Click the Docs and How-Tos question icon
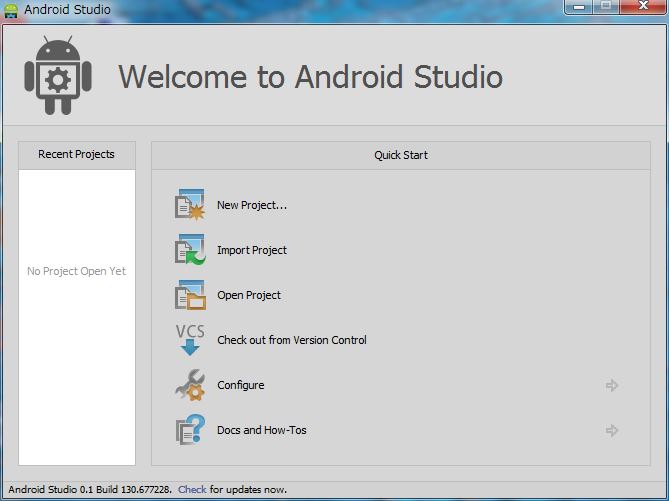Image resolution: width=669 pixels, height=501 pixels. point(190,430)
